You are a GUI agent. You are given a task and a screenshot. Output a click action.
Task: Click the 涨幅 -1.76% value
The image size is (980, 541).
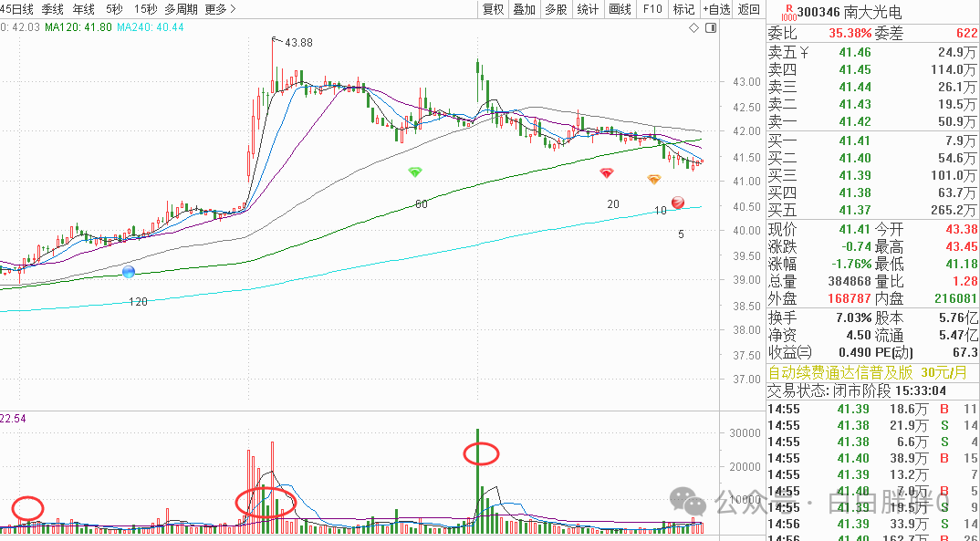pyautogui.click(x=850, y=265)
